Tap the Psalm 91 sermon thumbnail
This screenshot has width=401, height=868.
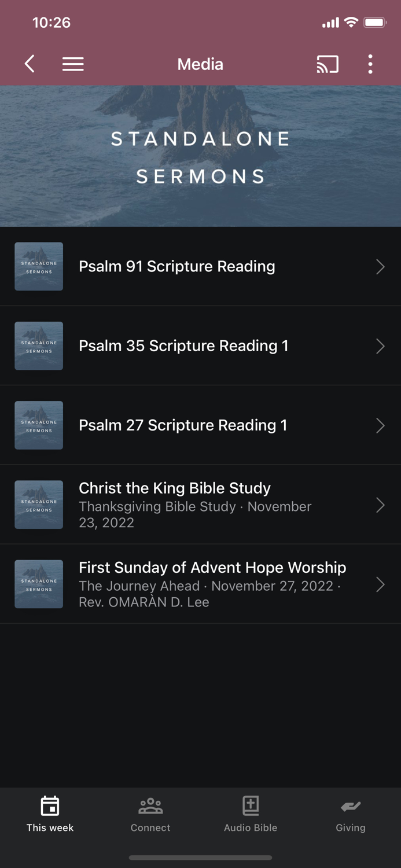pyautogui.click(x=38, y=266)
